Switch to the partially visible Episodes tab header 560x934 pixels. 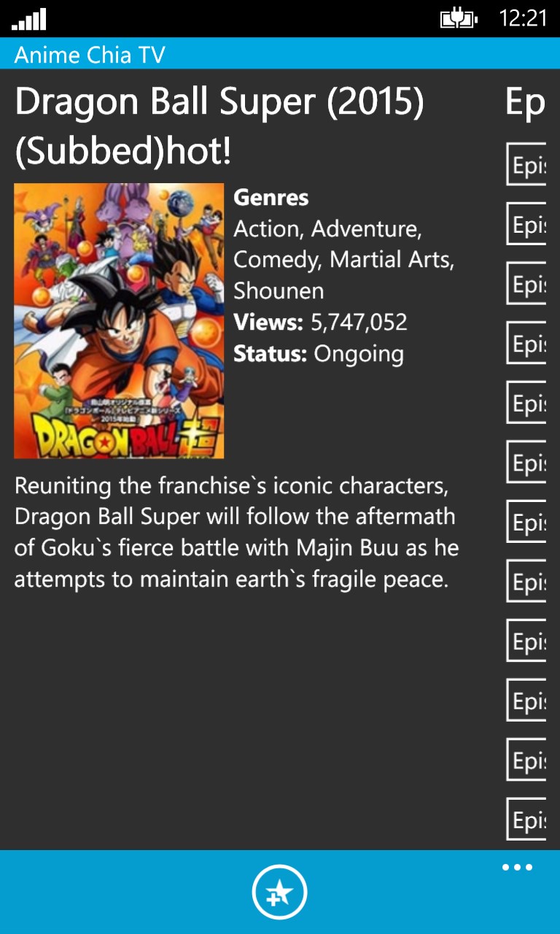pos(526,104)
